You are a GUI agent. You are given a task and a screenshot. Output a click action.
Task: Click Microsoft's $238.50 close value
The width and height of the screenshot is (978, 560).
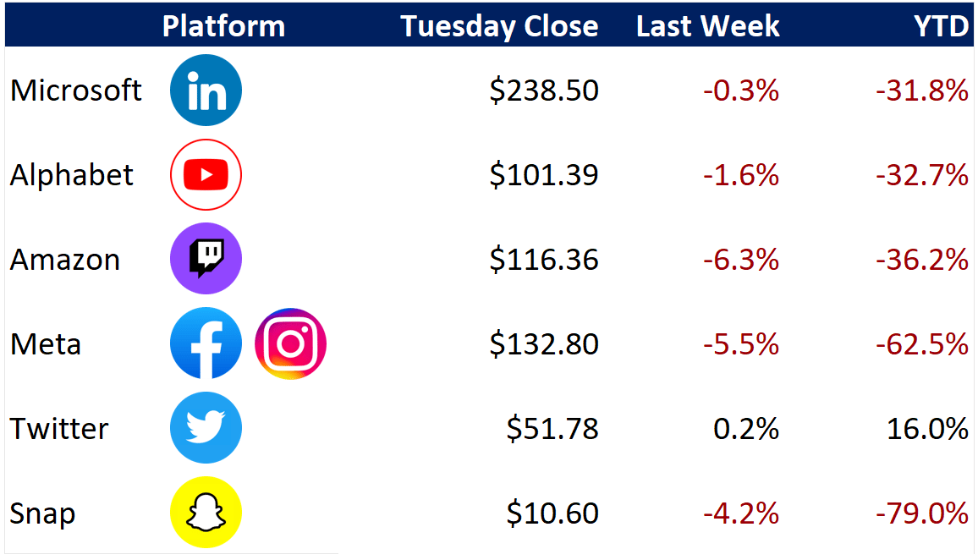coord(544,91)
